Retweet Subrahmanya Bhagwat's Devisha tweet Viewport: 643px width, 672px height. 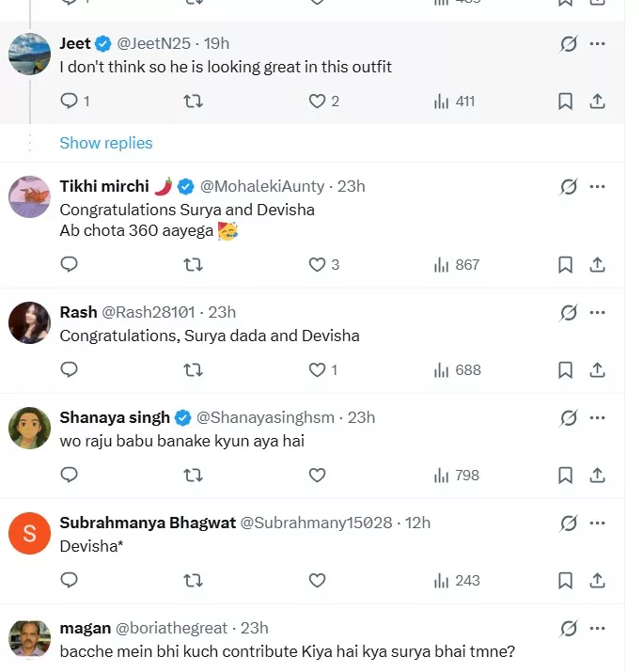[193, 581]
